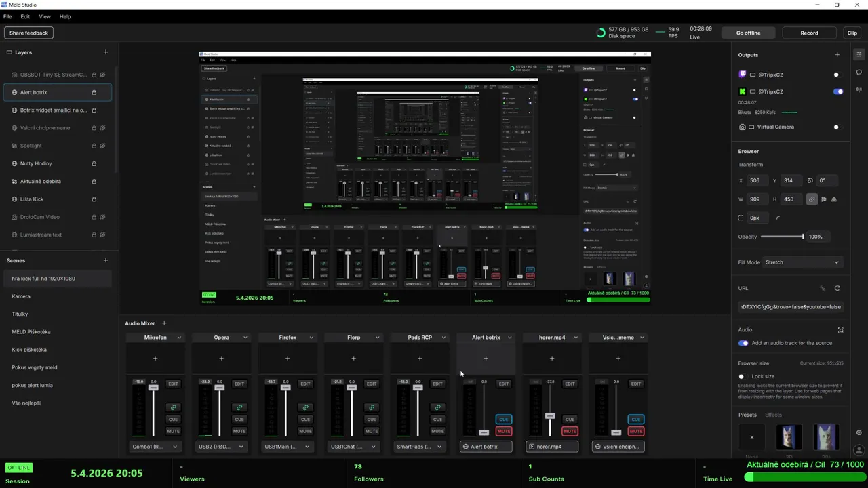Click the Clip button
The height and width of the screenshot is (488, 868).
tap(852, 33)
